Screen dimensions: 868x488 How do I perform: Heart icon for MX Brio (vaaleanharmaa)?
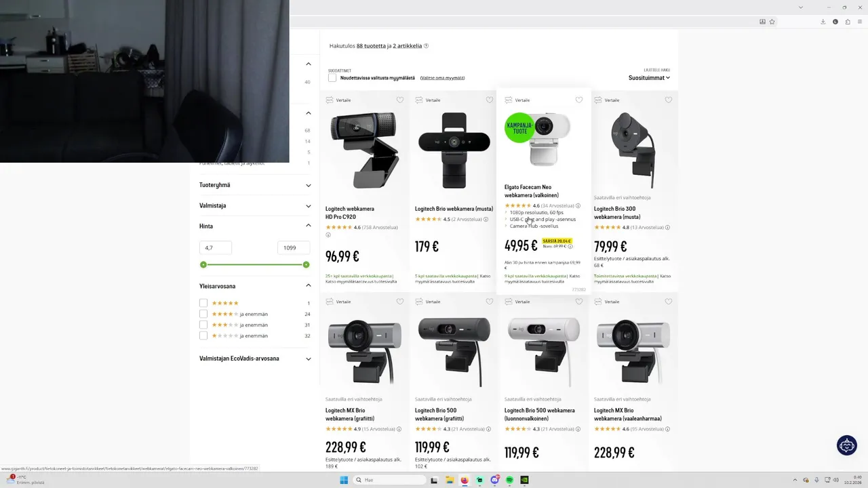pyautogui.click(x=669, y=302)
